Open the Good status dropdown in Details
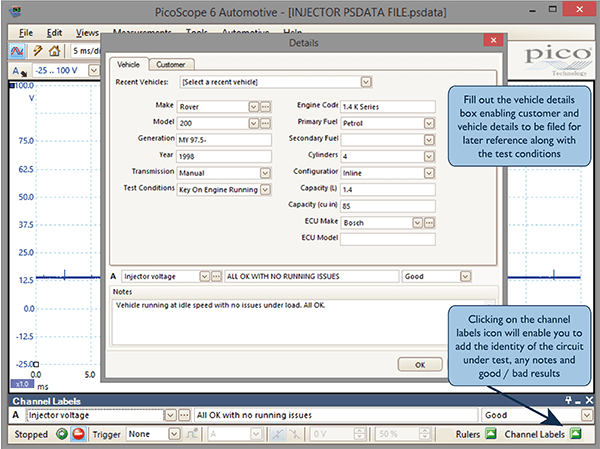The image size is (600, 449). coord(465,276)
